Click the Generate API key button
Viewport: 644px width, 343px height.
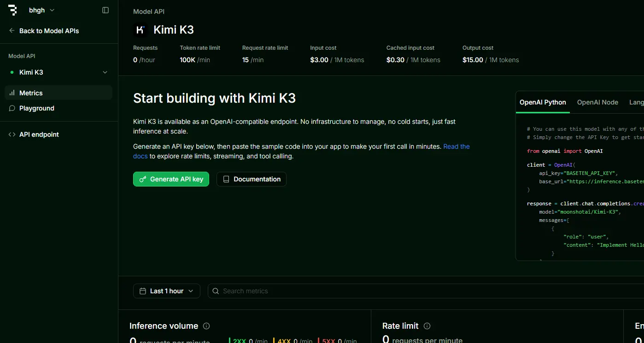171,179
